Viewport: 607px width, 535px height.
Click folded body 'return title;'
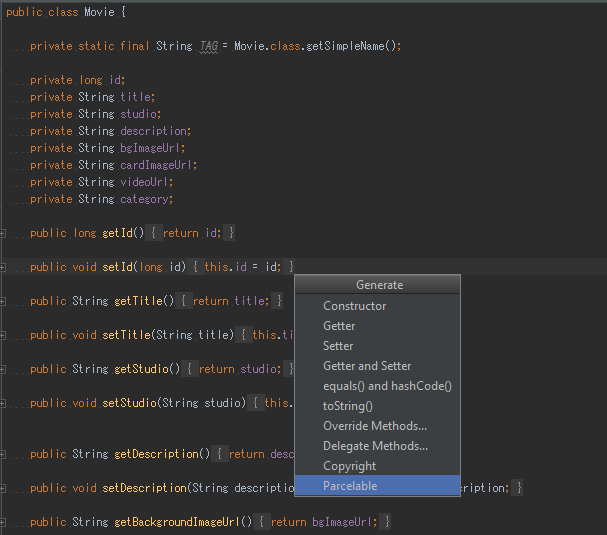231,301
